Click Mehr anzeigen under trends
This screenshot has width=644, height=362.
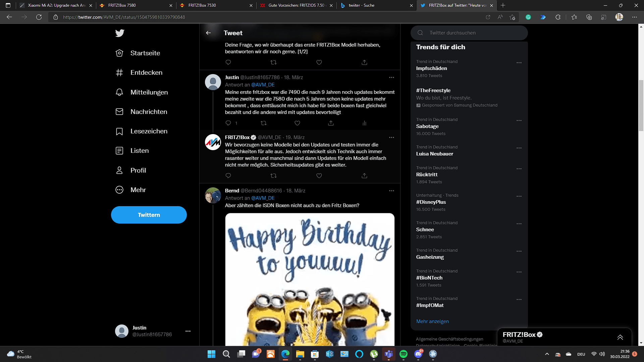pyautogui.click(x=432, y=321)
